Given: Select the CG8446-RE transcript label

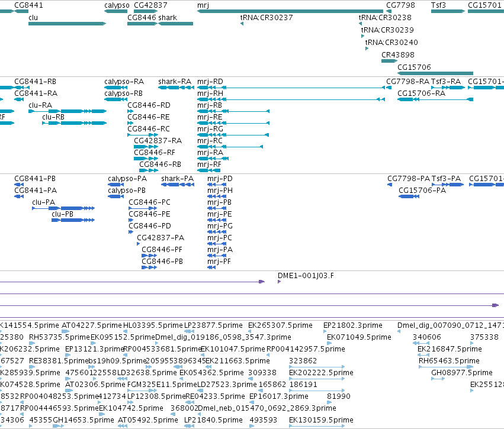Looking at the screenshot, I should 149,117.
